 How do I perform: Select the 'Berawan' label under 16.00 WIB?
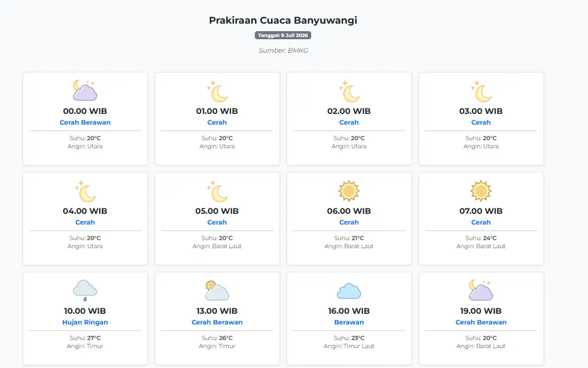(x=349, y=322)
